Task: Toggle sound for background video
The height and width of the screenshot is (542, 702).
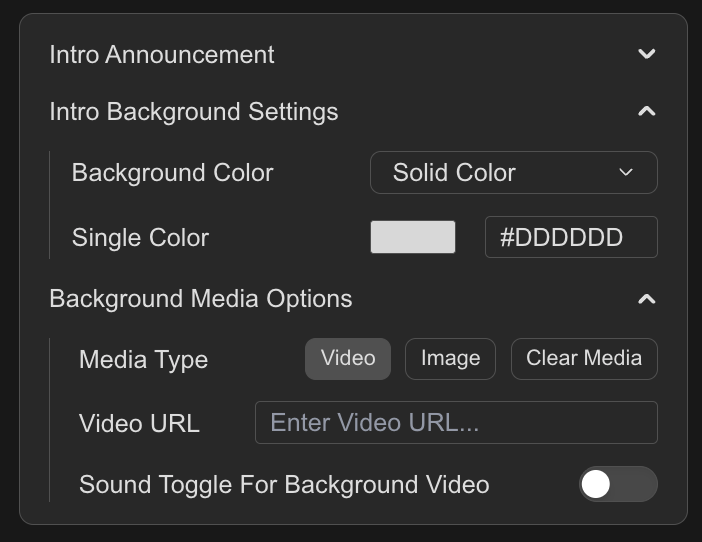Action: 618,484
